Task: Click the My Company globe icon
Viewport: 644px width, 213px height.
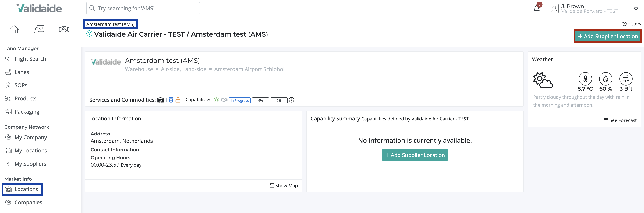Action: (x=8, y=137)
